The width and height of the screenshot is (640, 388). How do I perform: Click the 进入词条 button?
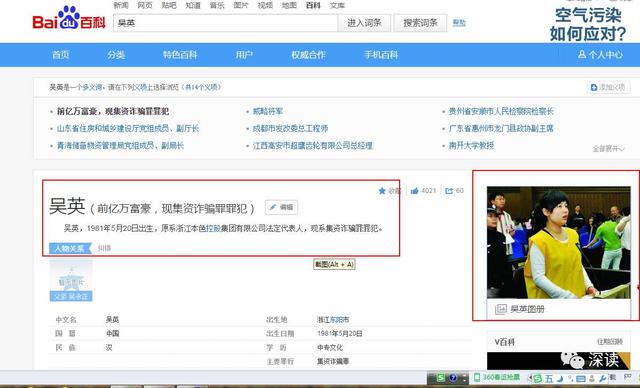tap(364, 23)
